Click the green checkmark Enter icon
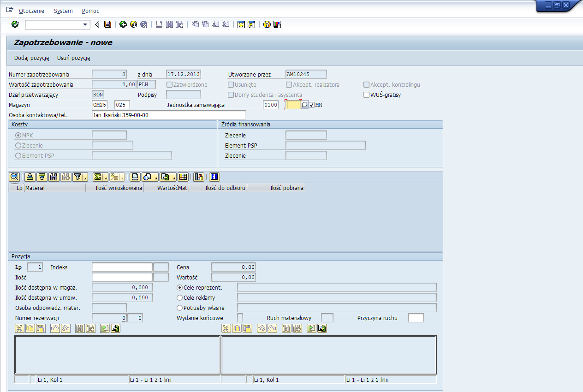 [x=15, y=24]
